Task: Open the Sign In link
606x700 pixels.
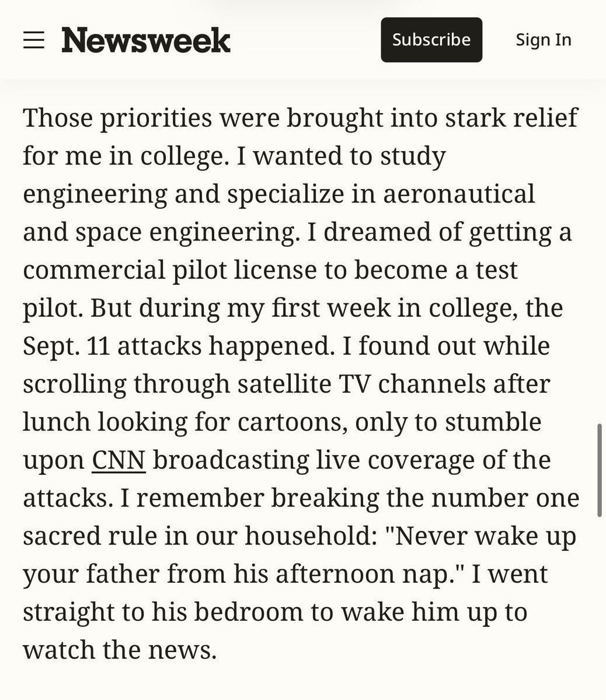Action: 544,40
